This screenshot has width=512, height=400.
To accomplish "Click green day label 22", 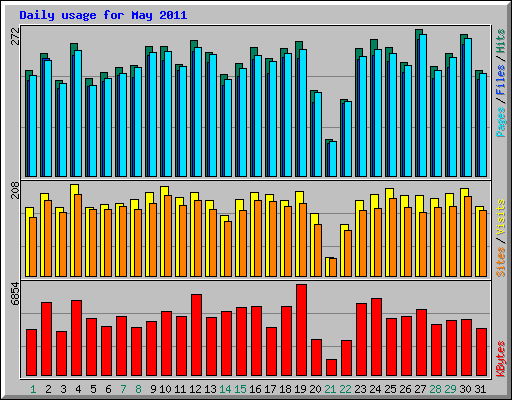I will 345,389.
